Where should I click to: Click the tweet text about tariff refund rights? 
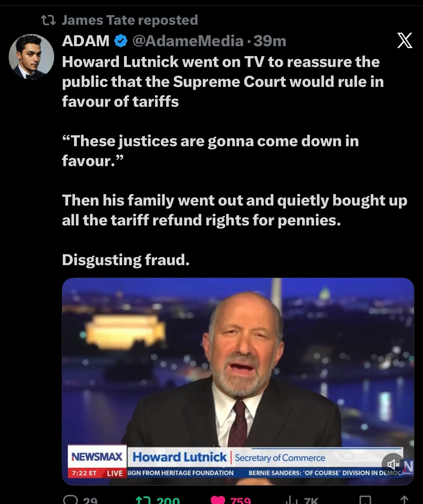[235, 210]
